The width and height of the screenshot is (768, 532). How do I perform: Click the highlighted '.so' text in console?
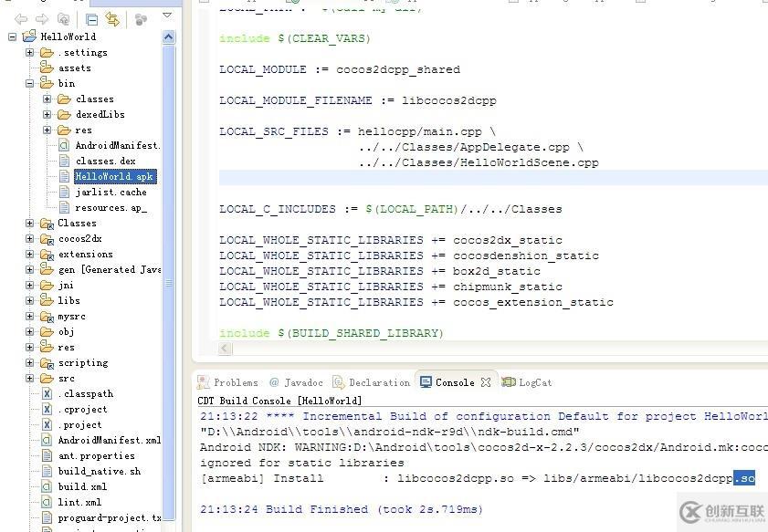(744, 477)
